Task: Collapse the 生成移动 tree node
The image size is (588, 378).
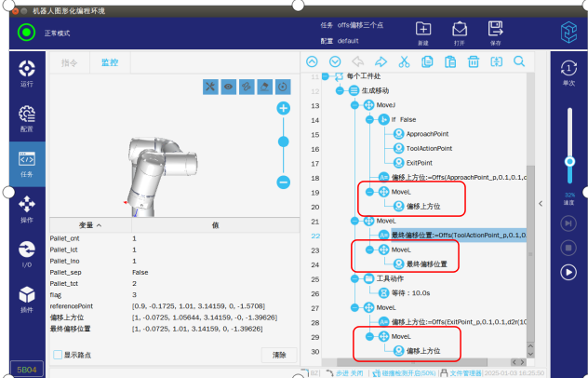Action: [340, 90]
